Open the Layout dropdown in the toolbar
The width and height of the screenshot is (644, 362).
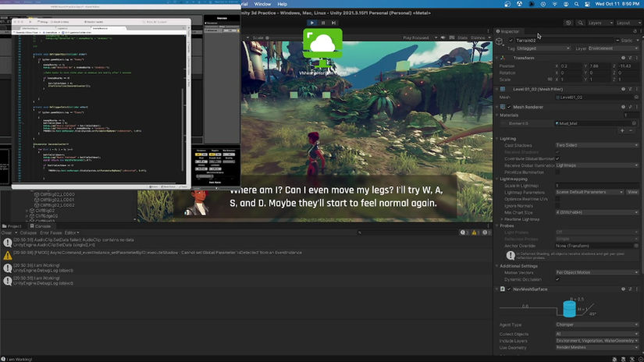pyautogui.click(x=628, y=23)
